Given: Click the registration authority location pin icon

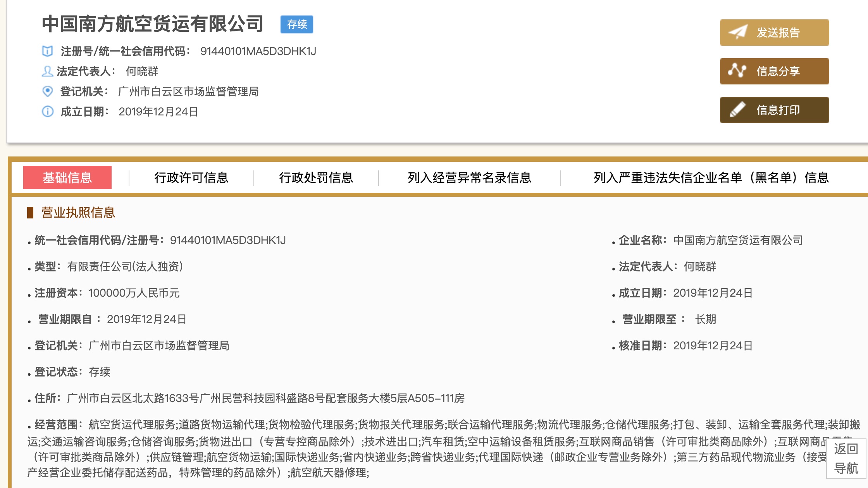Looking at the screenshot, I should 47,91.
